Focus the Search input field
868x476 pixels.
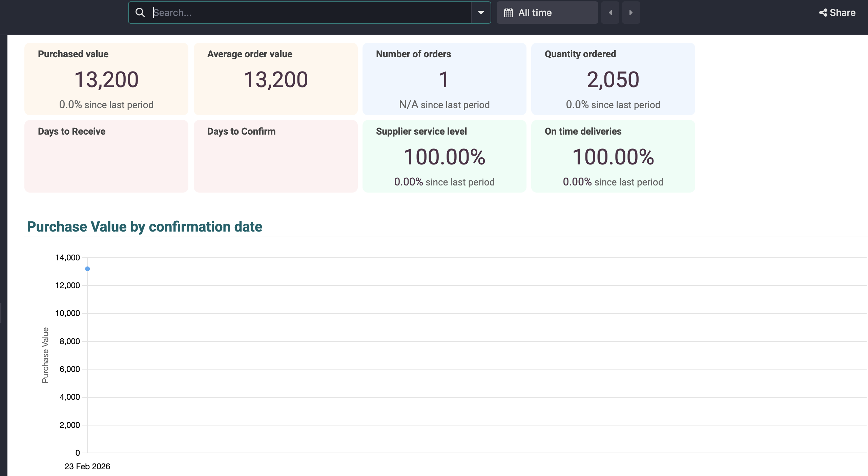(x=311, y=13)
